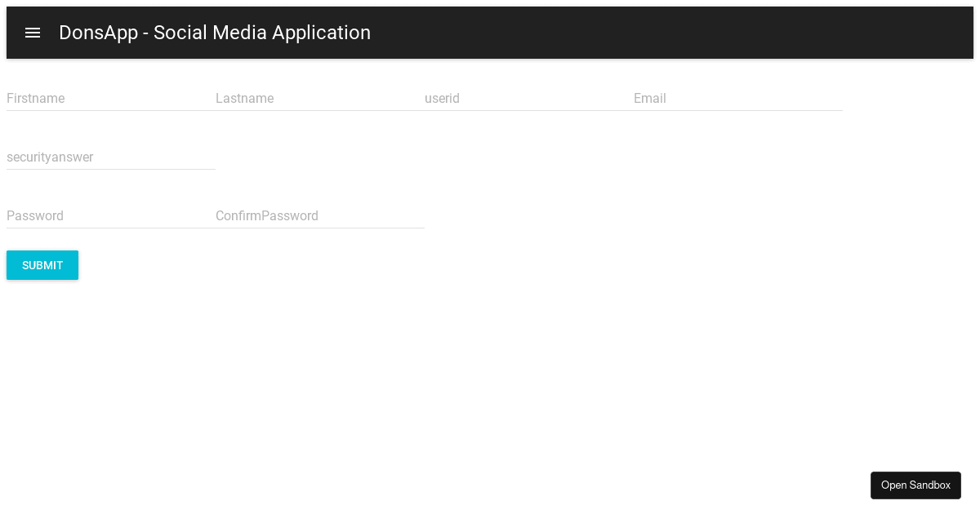Open the hamburger navigation menu
The height and width of the screenshot is (514, 980).
pos(33,33)
